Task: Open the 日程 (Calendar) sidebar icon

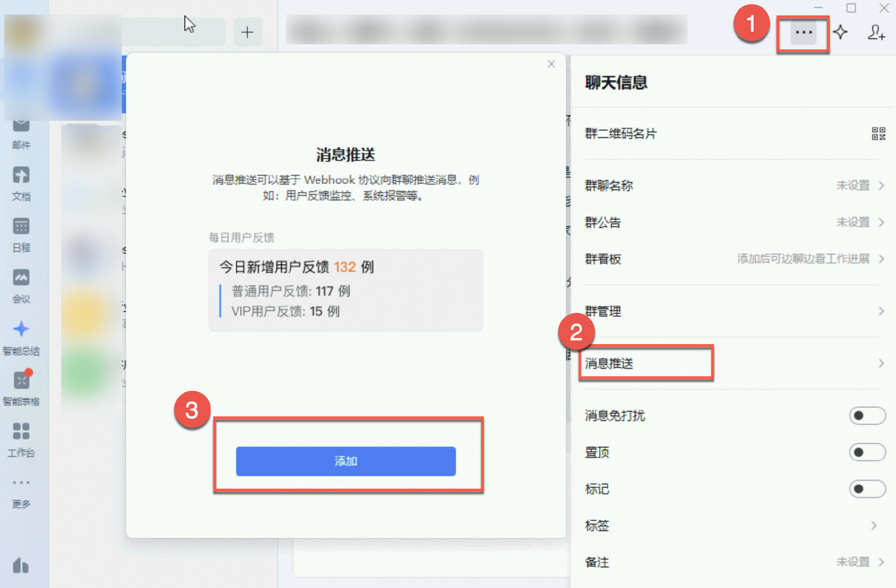Action: pos(21,227)
